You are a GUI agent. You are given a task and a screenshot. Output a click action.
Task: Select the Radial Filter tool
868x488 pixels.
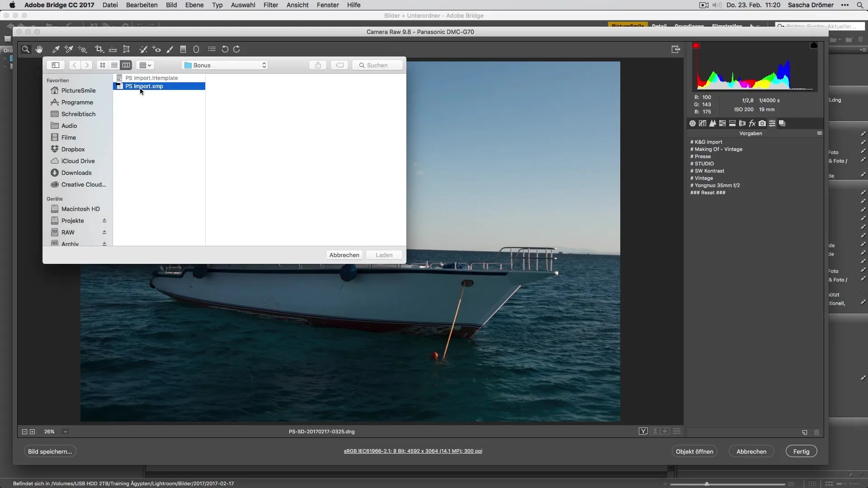[196, 49]
